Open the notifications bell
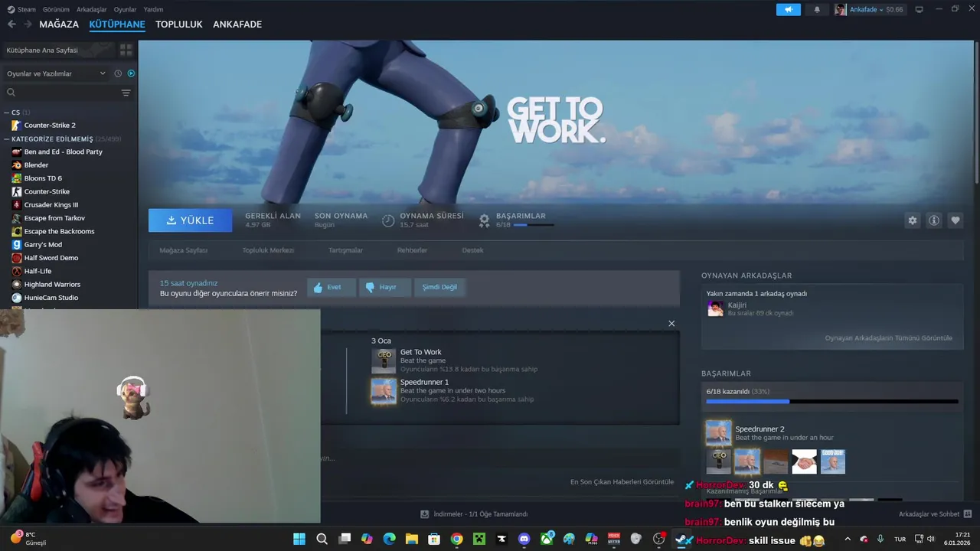Viewport: 980px width, 551px height. click(x=817, y=9)
